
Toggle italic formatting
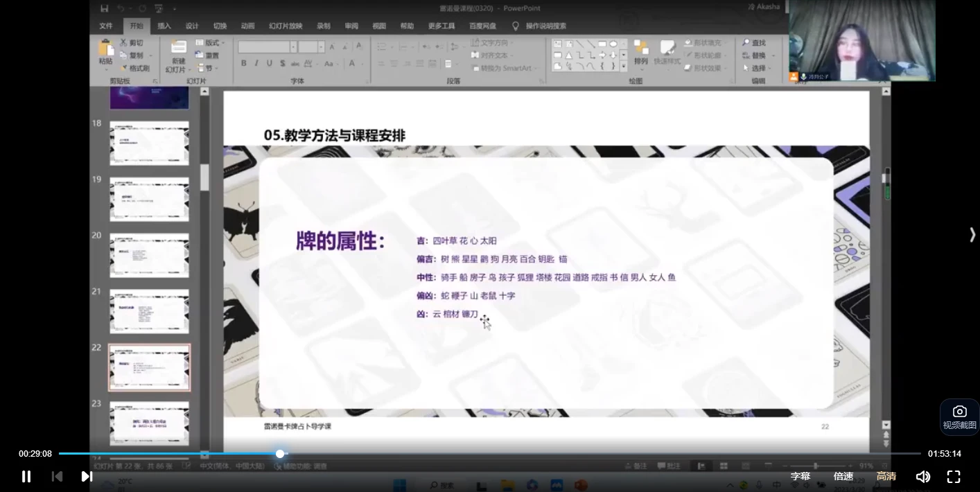click(x=256, y=62)
